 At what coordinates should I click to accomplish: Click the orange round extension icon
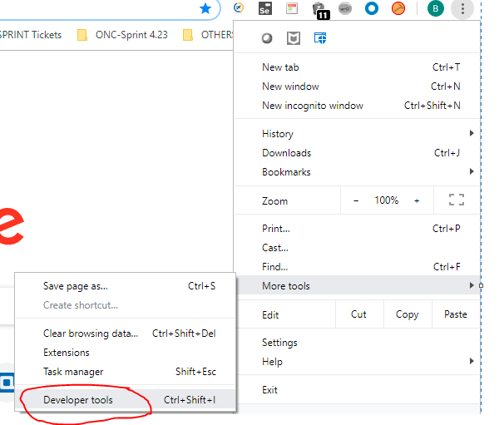[x=398, y=8]
